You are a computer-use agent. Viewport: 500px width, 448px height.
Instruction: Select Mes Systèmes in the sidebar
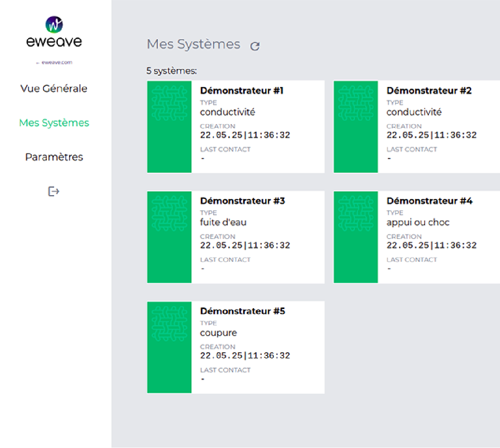[54, 123]
